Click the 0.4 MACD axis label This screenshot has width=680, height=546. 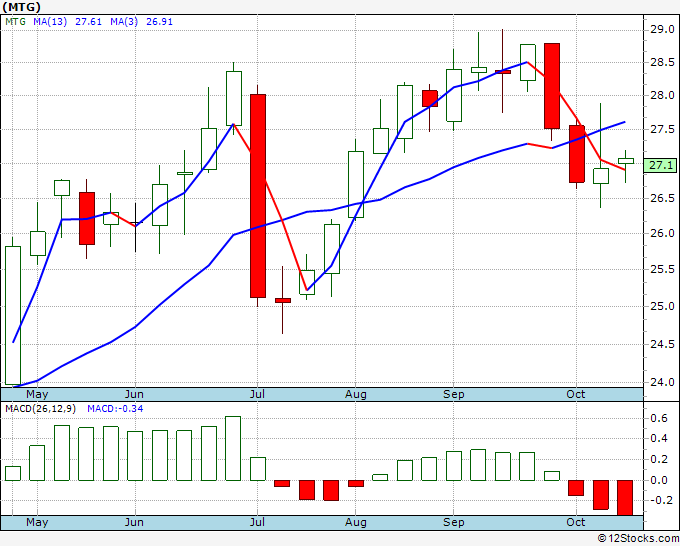click(659, 438)
